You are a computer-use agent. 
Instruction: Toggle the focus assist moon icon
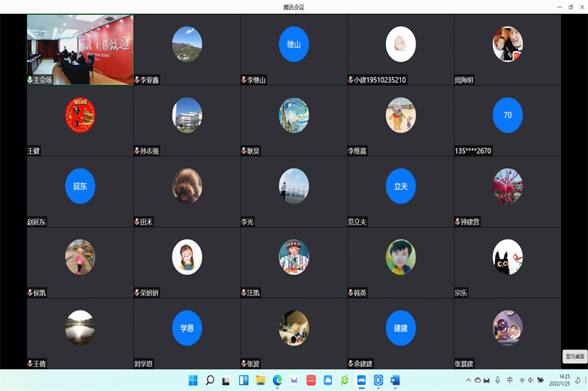click(x=578, y=380)
